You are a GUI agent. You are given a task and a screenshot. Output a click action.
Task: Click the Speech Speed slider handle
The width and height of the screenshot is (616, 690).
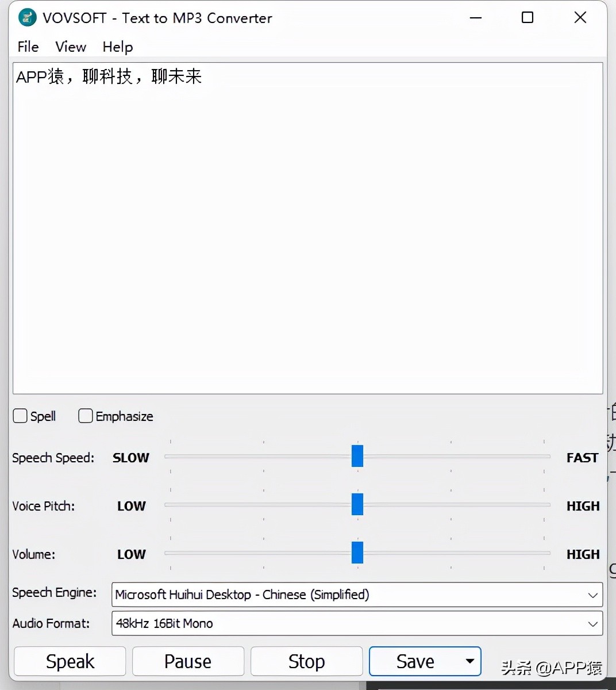(x=357, y=456)
